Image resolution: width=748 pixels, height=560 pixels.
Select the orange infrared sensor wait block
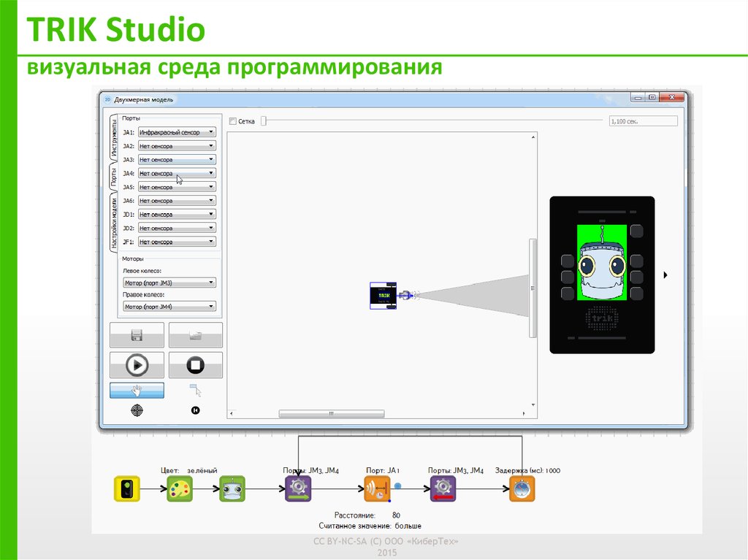pyautogui.click(x=377, y=488)
